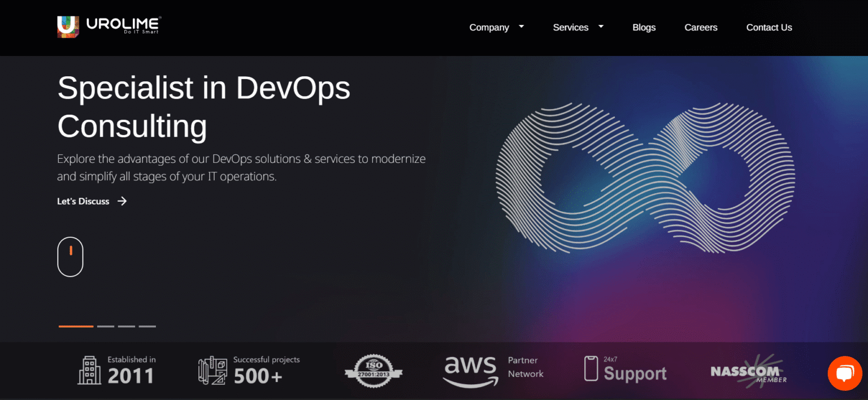Open the live chat bubble widget

click(x=844, y=373)
